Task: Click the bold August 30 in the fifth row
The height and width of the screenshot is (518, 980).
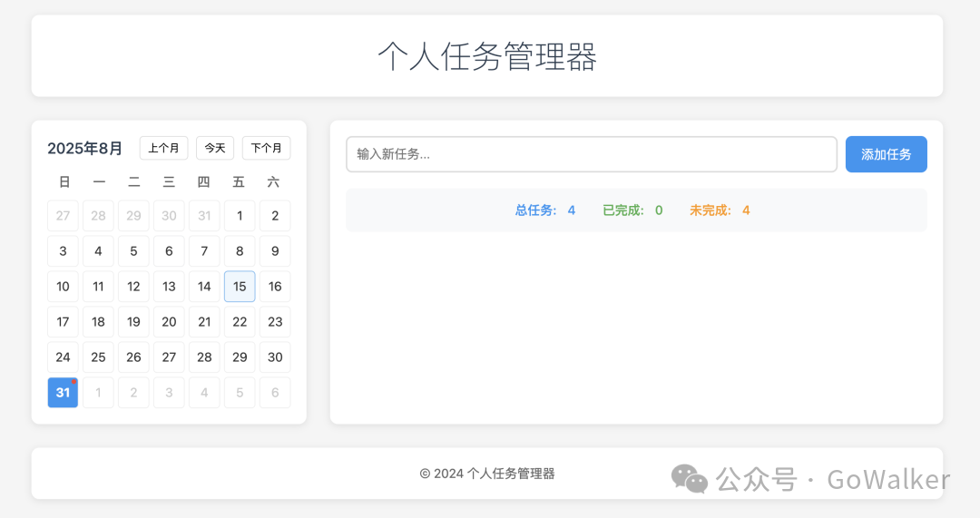Action: [x=275, y=357]
